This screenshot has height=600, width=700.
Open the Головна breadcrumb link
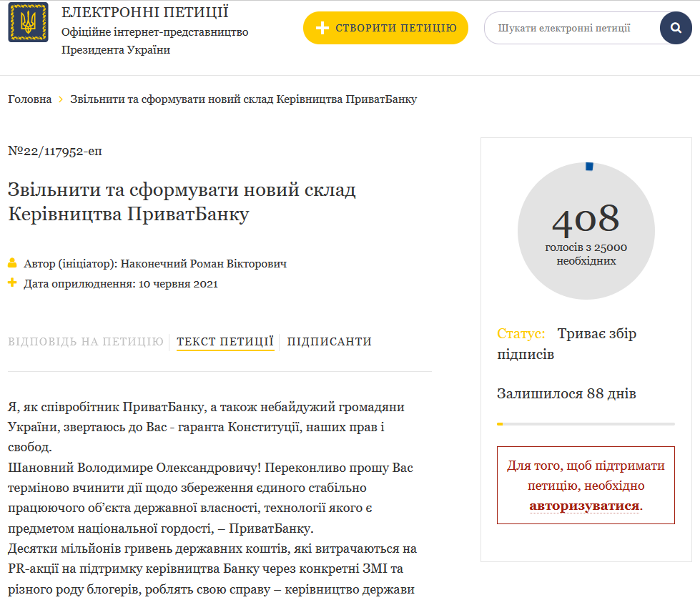tap(29, 99)
